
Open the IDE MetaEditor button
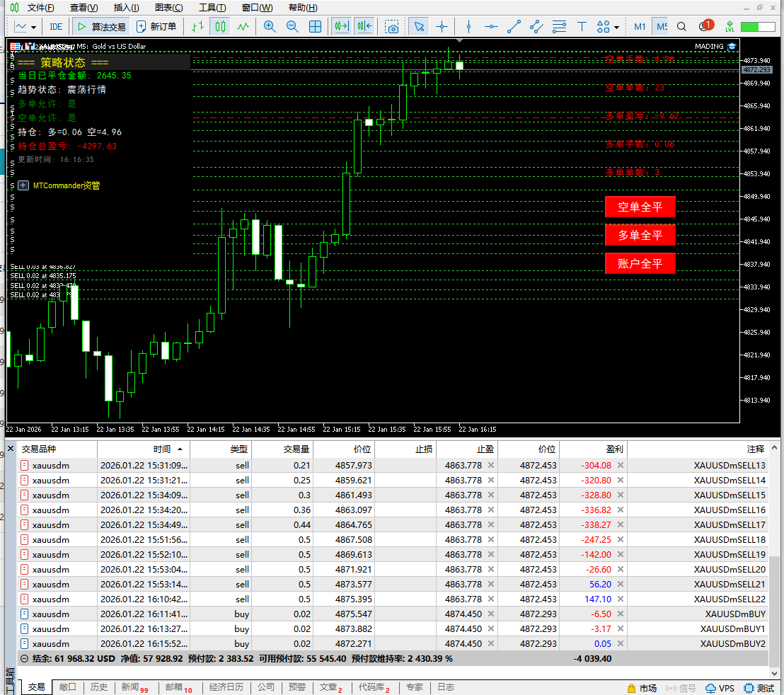tap(56, 26)
